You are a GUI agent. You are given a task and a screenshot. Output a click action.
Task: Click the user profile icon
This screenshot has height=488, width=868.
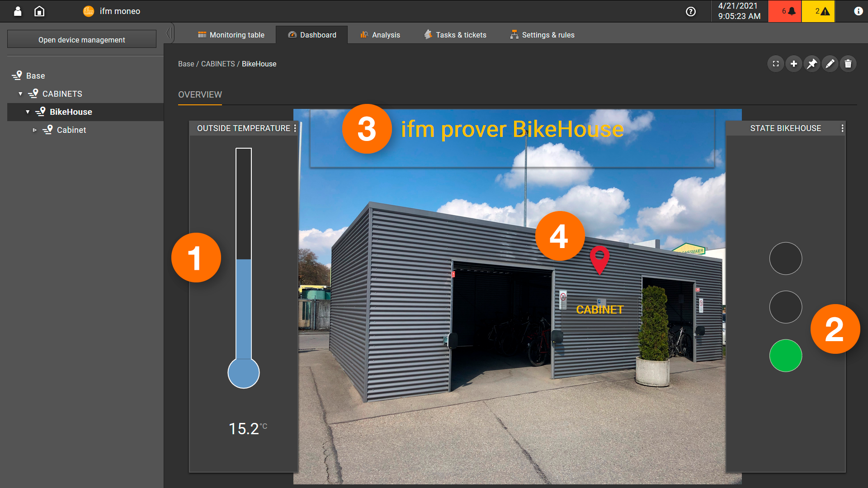tap(18, 11)
